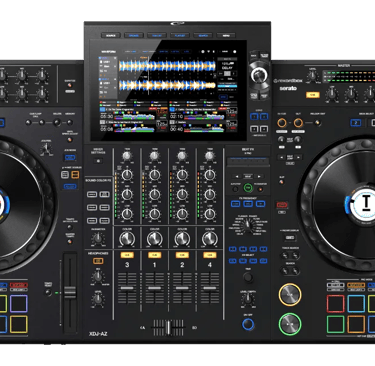The height and width of the screenshot is (366, 375).
Task: Hit the yellow-ringed CUE button on right deck
Action: (x=290, y=295)
